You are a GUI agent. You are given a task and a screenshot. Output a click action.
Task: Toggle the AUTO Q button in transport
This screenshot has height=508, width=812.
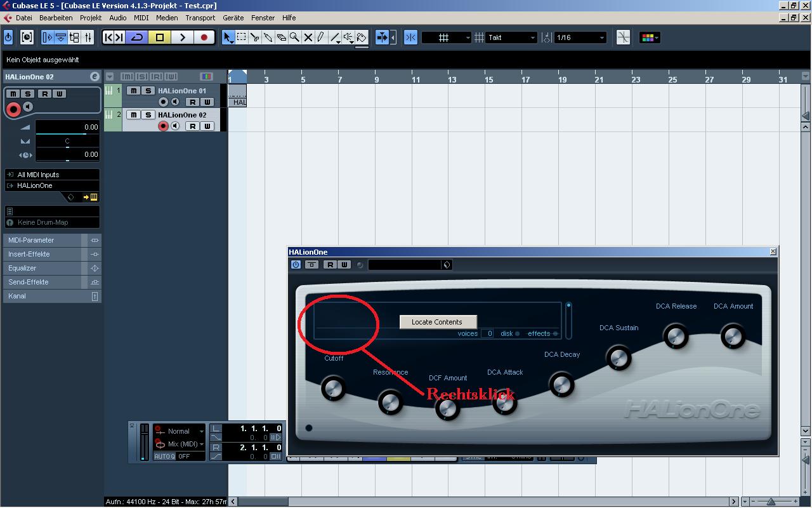[x=164, y=457]
